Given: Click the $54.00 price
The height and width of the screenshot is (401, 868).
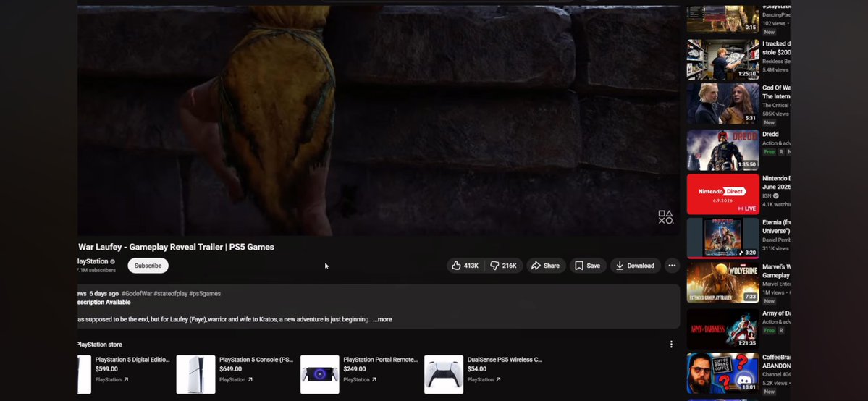Looking at the screenshot, I should [x=476, y=369].
